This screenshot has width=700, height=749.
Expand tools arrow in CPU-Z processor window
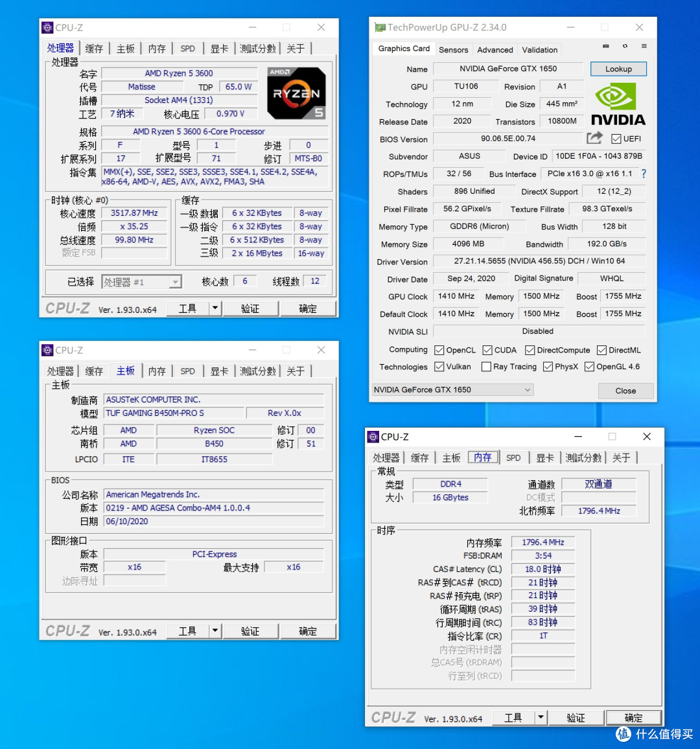(x=215, y=308)
